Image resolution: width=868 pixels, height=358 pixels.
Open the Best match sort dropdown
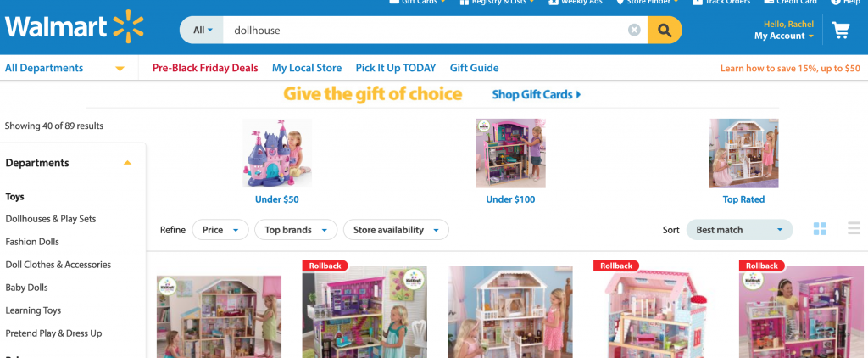pyautogui.click(x=739, y=230)
